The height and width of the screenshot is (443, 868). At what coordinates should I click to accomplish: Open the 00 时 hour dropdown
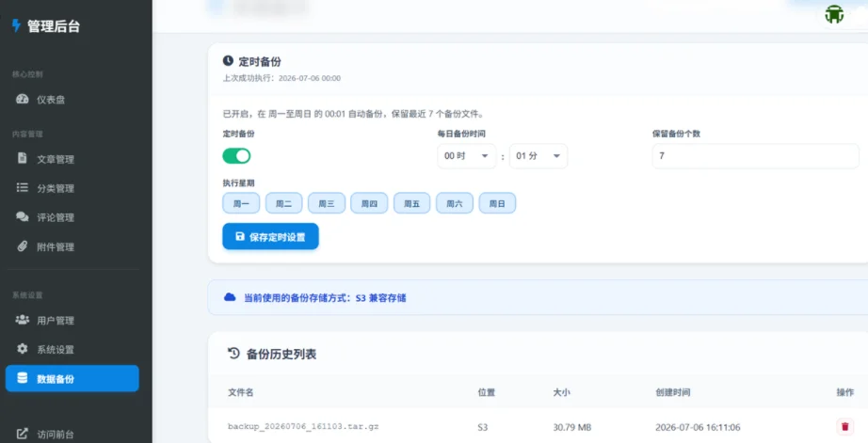click(467, 156)
